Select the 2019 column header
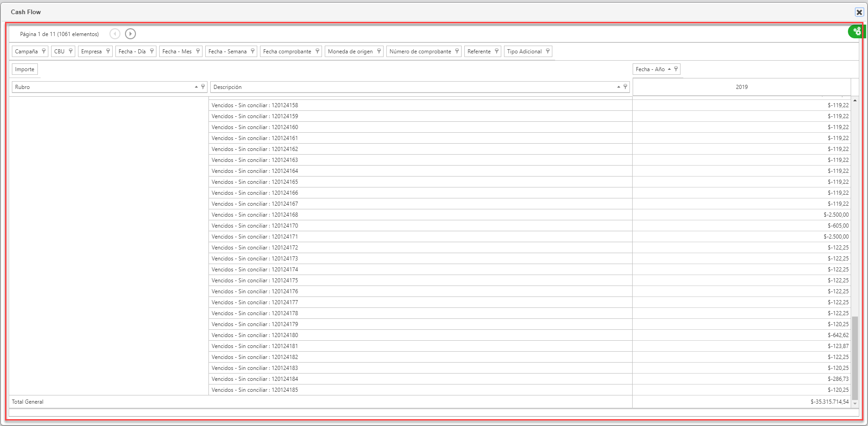This screenshot has width=868, height=426. [742, 87]
